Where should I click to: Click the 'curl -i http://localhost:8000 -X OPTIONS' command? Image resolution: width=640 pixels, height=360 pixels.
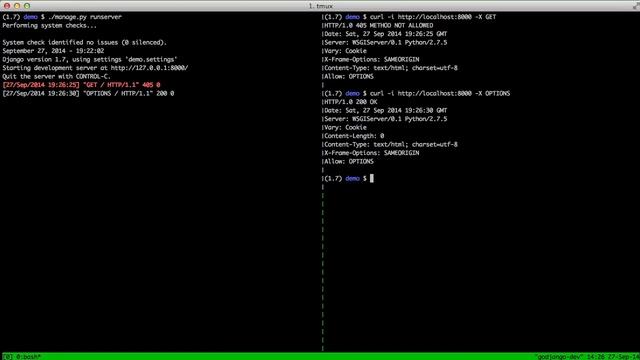click(x=440, y=93)
